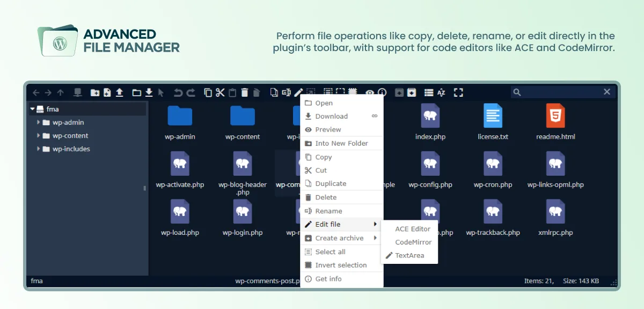Click the Duplicate toolbar icon
This screenshot has height=309, width=644.
coord(274,92)
